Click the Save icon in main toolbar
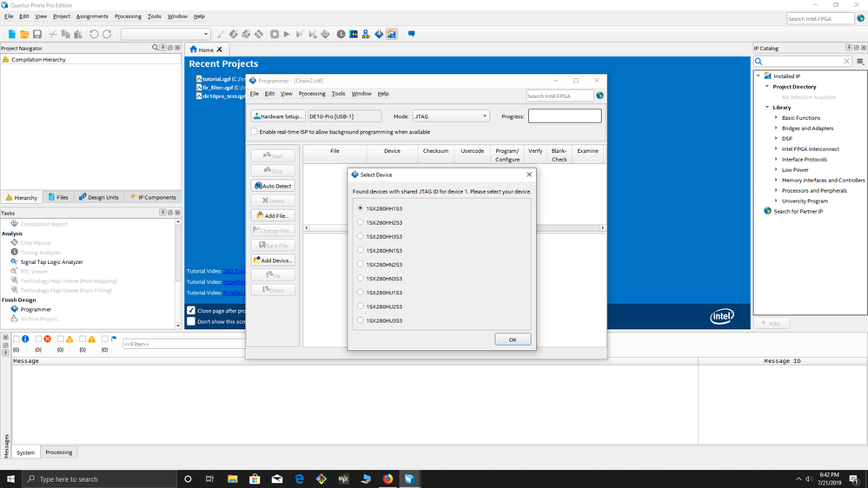This screenshot has height=488, width=868. (x=37, y=34)
